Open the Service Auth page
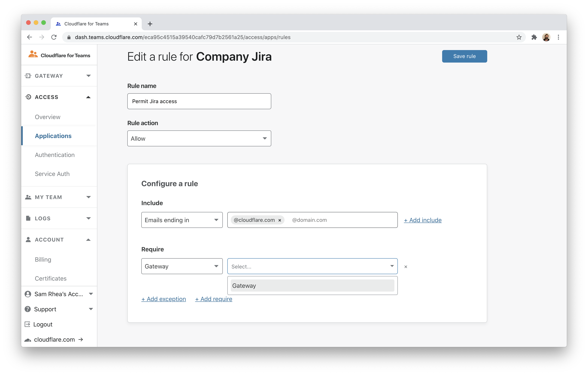The height and width of the screenshot is (375, 588). (x=52, y=174)
